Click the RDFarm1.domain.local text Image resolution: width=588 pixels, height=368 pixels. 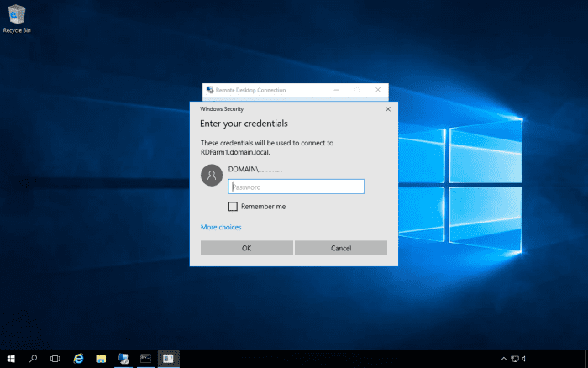click(x=234, y=152)
